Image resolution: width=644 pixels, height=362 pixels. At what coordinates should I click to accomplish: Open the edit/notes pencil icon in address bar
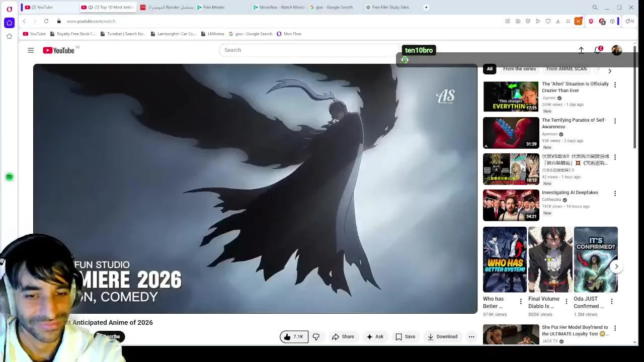(508, 21)
